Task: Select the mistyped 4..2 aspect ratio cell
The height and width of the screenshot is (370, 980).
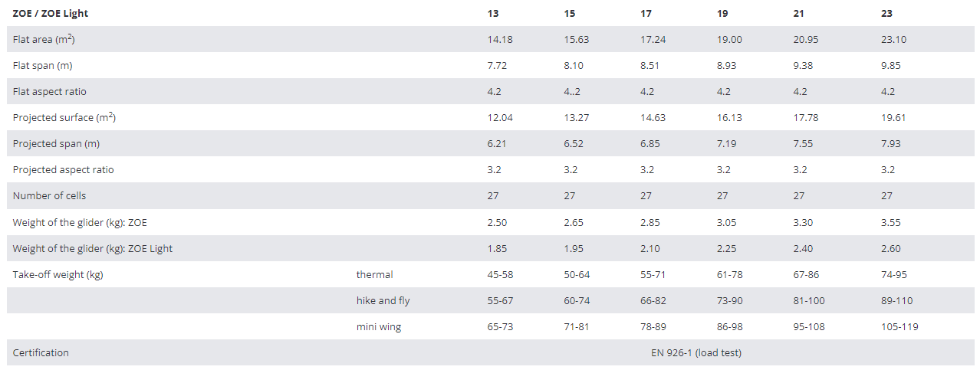Action: (x=571, y=91)
